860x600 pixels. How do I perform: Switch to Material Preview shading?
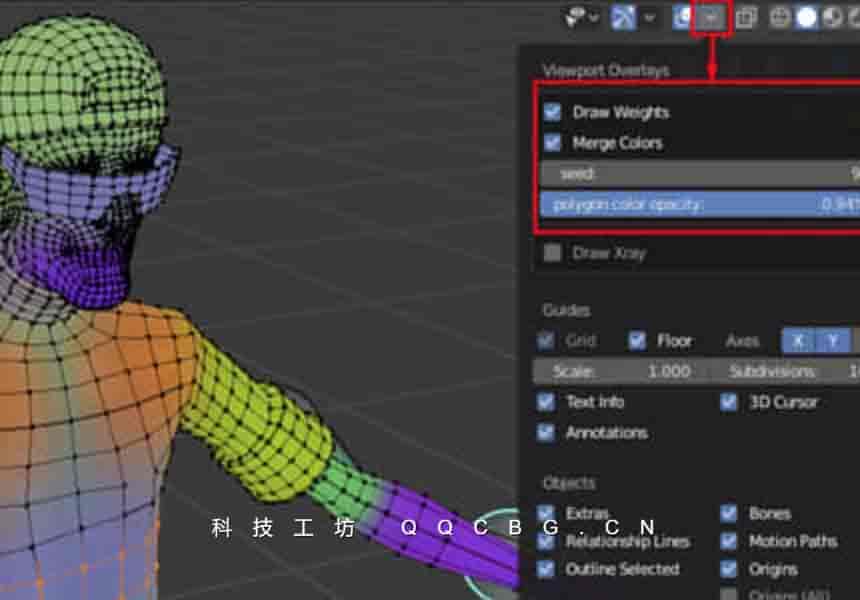coord(831,17)
